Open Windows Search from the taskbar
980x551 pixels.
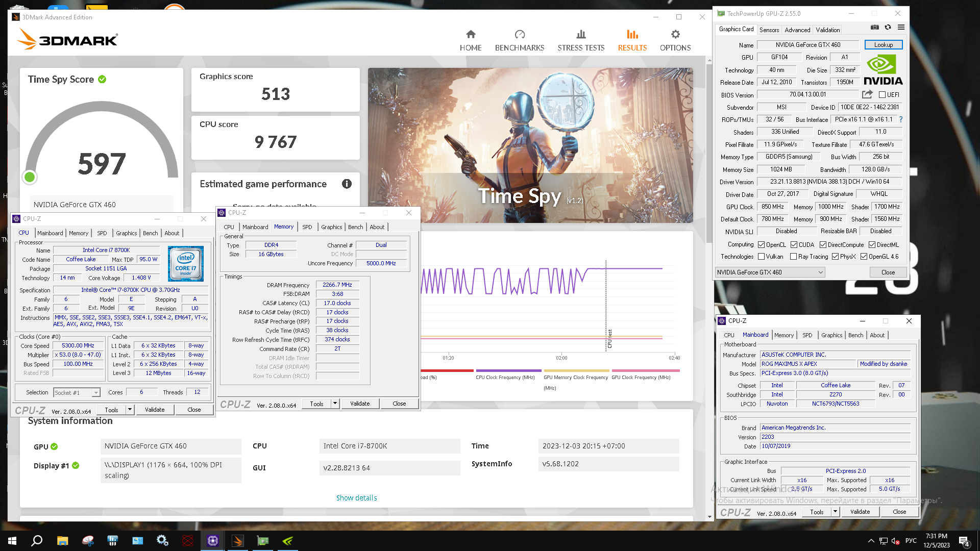pos(37,541)
